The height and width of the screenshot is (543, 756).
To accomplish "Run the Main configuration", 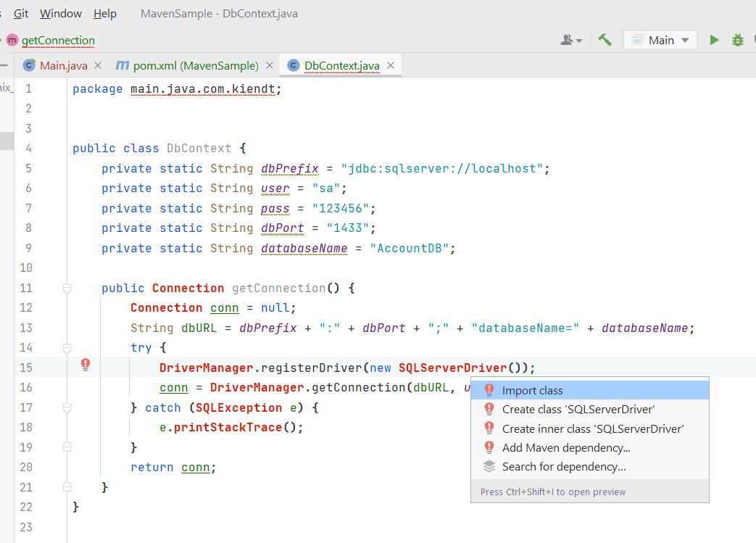I will click(x=714, y=40).
